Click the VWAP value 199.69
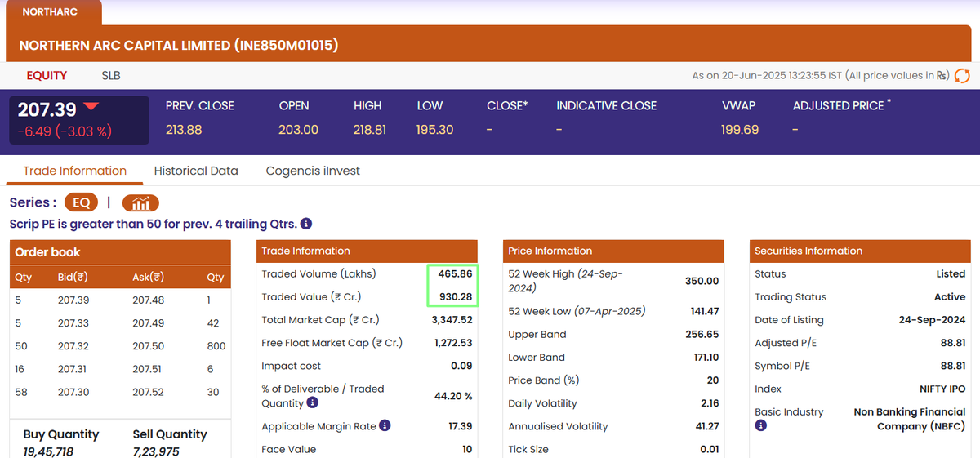 pos(740,130)
